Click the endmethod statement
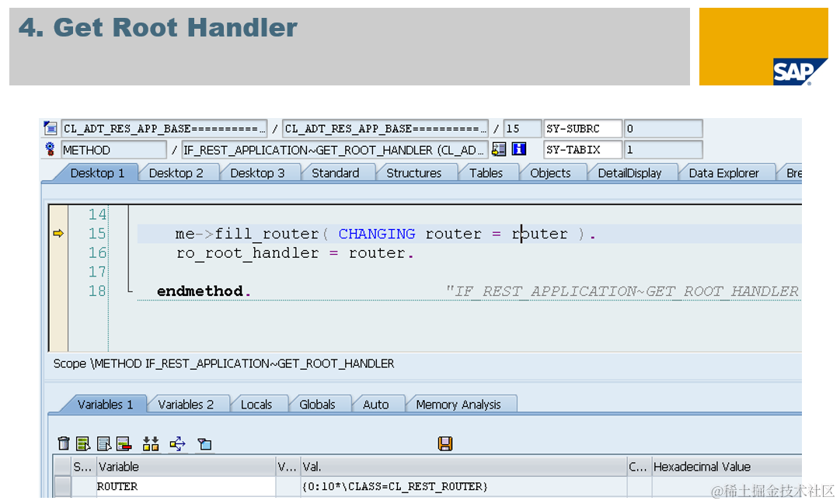This screenshot has height=504, width=840. click(204, 291)
